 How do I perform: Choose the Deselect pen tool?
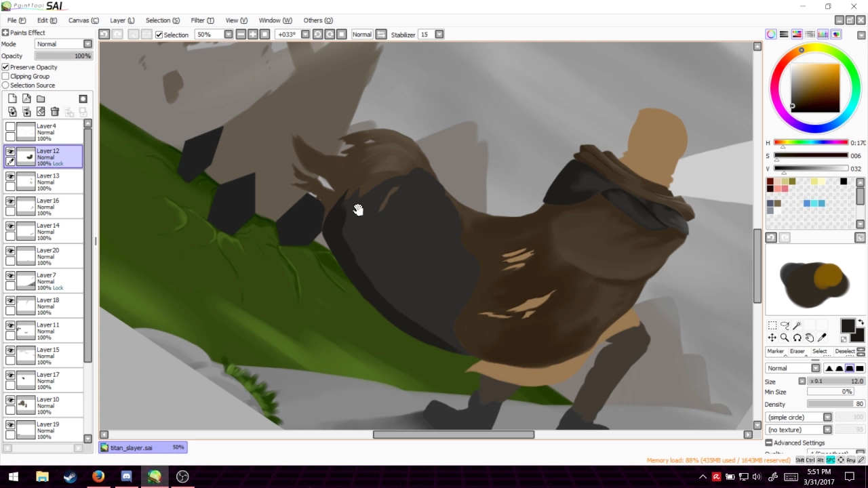844,352
